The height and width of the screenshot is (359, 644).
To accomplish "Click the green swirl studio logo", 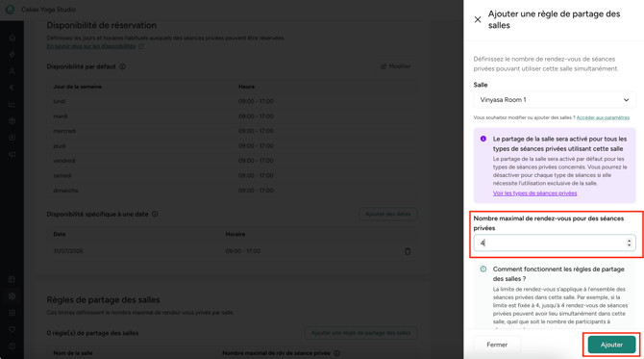I will 10,9.
